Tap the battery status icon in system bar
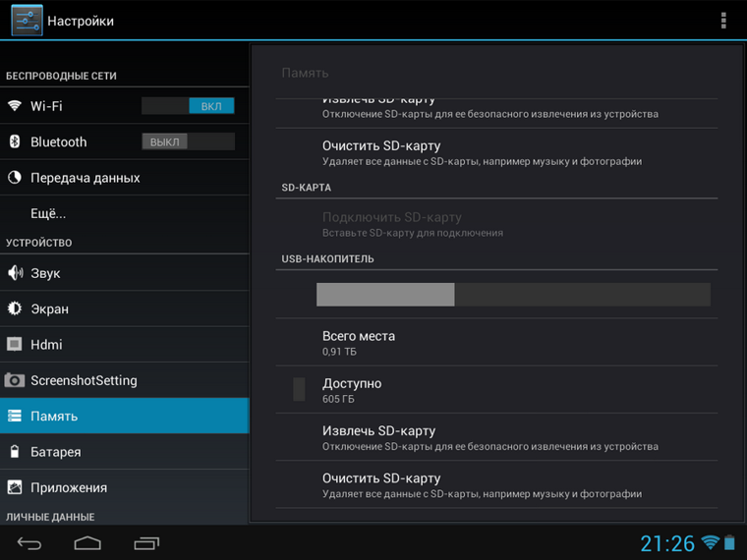The height and width of the screenshot is (560, 747). pos(729,542)
